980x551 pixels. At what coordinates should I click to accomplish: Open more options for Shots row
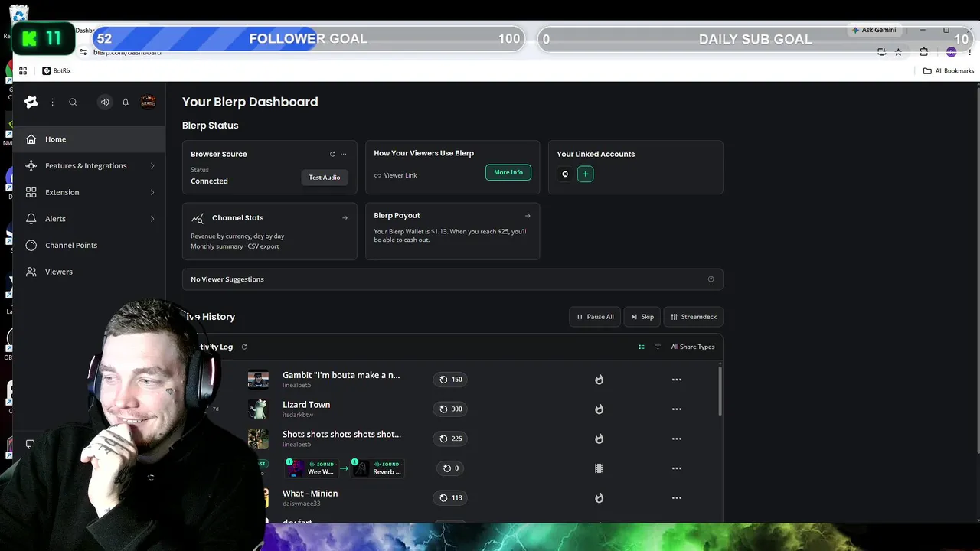coord(677,439)
